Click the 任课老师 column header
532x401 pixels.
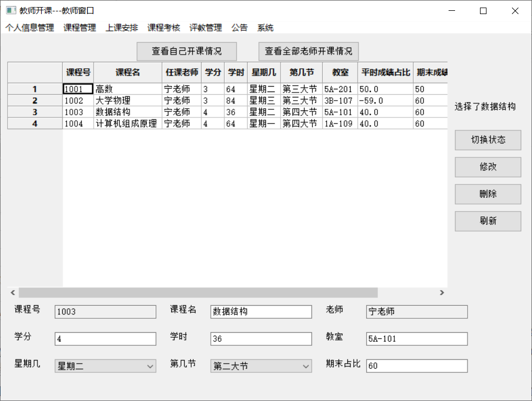click(x=182, y=73)
